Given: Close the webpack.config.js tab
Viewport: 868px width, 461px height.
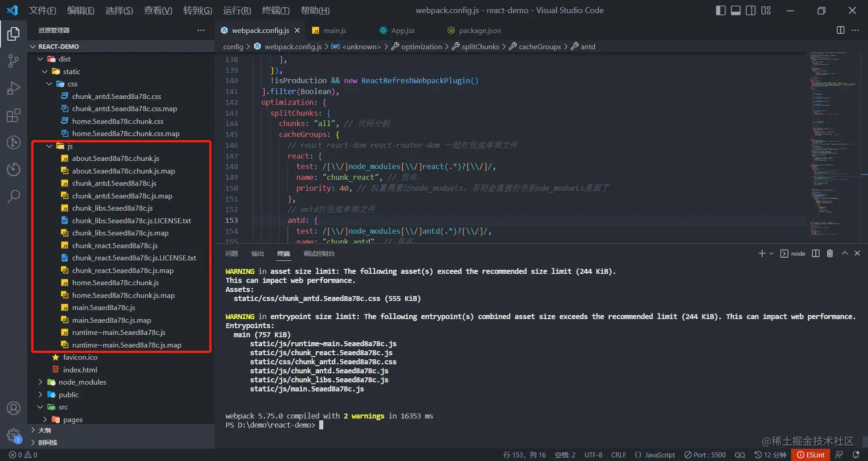Looking at the screenshot, I should 296,30.
